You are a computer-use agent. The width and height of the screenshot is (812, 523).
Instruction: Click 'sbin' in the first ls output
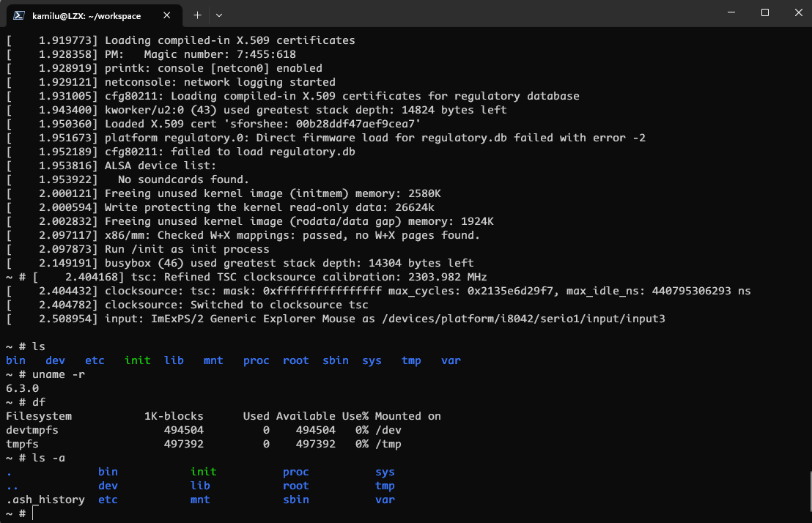click(x=335, y=360)
